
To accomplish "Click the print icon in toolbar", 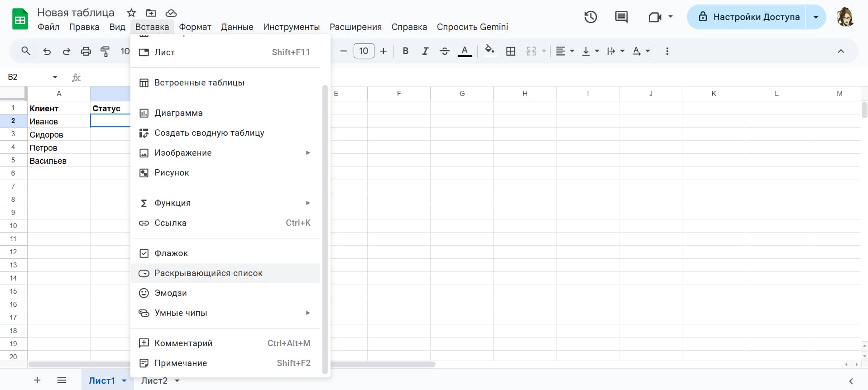I will (x=86, y=51).
